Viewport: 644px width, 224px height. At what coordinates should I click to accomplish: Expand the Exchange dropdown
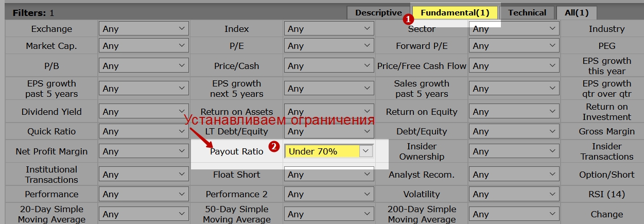point(144,29)
